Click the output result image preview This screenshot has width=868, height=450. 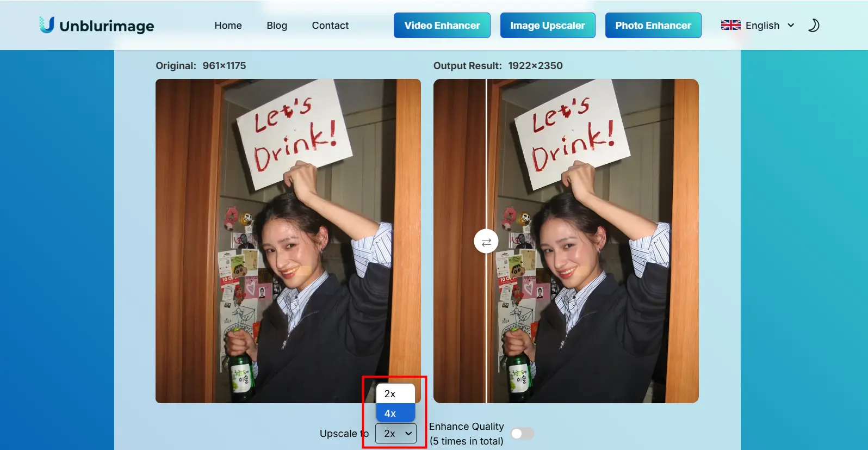click(x=566, y=241)
